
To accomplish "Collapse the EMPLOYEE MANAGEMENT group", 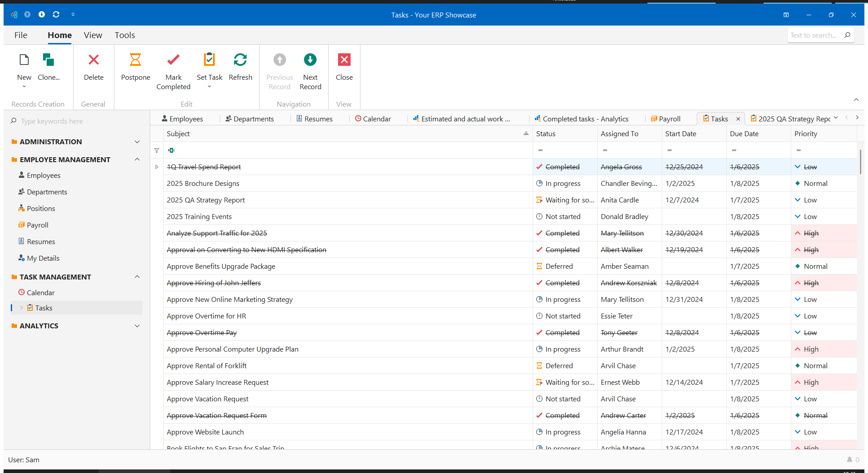I will (137, 159).
